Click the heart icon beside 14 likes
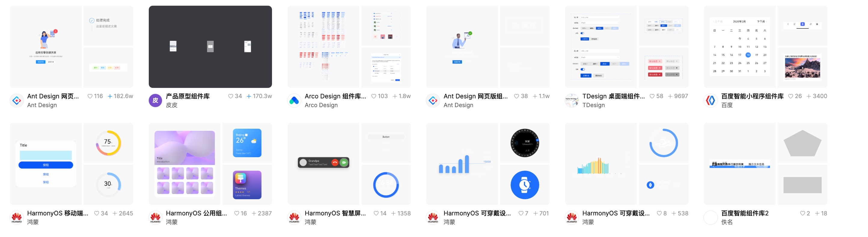The image size is (868, 237). (376, 213)
